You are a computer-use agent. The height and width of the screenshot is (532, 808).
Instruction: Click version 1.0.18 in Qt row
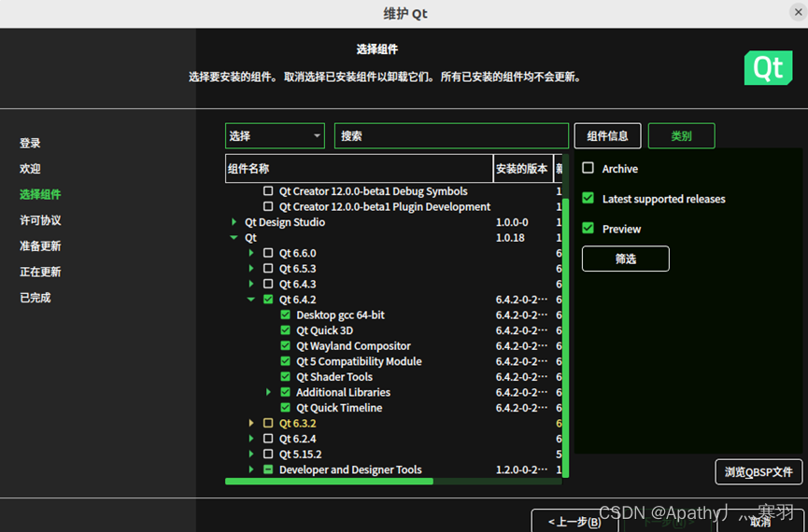(x=510, y=237)
